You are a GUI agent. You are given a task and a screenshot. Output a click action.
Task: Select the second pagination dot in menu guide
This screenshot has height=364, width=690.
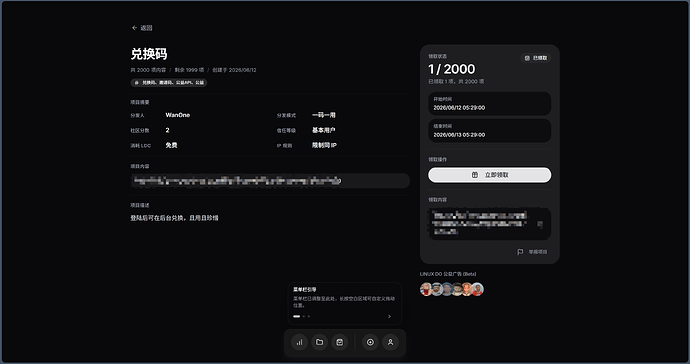pos(304,316)
